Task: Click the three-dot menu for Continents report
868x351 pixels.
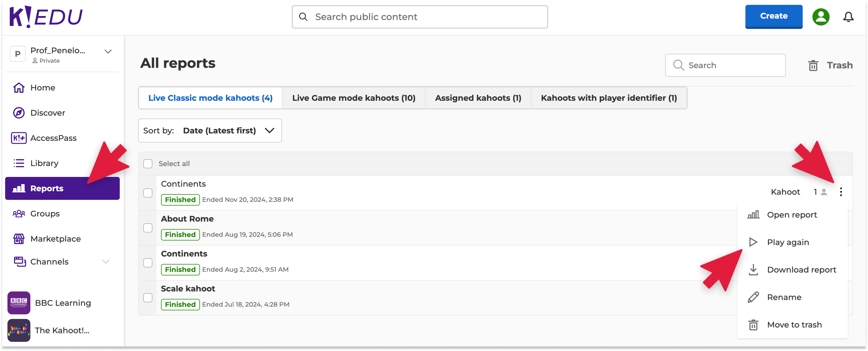Action: click(841, 192)
